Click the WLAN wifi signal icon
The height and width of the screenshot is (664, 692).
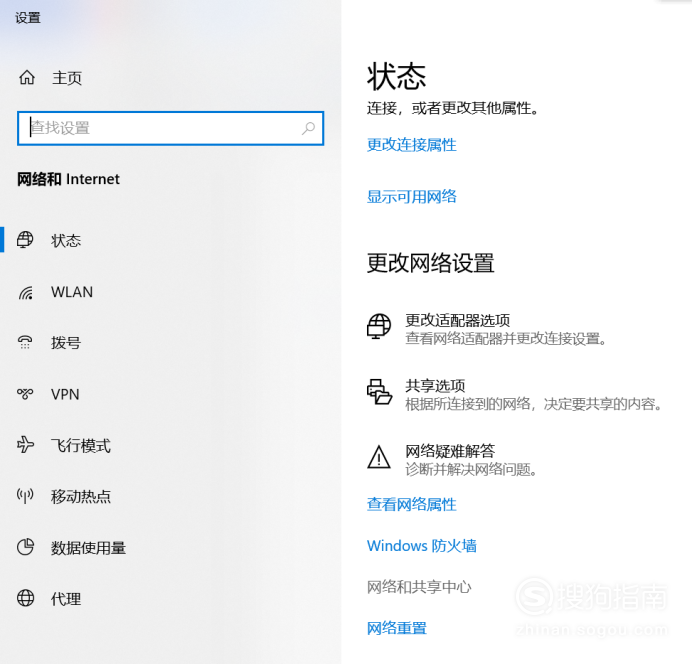click(x=26, y=292)
